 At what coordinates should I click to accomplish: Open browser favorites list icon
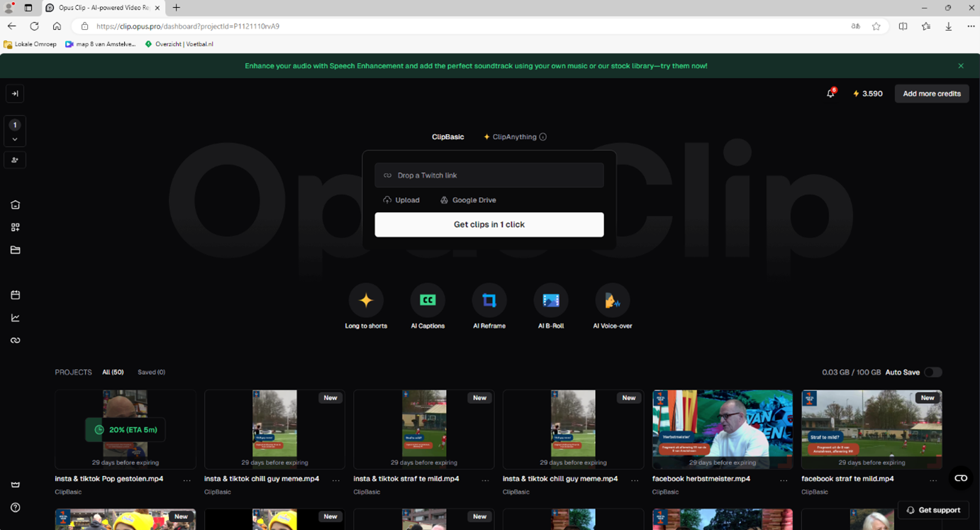tap(925, 26)
